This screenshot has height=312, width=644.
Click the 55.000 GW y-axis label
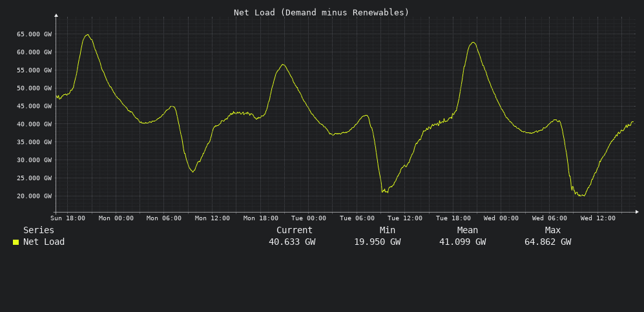point(34,70)
